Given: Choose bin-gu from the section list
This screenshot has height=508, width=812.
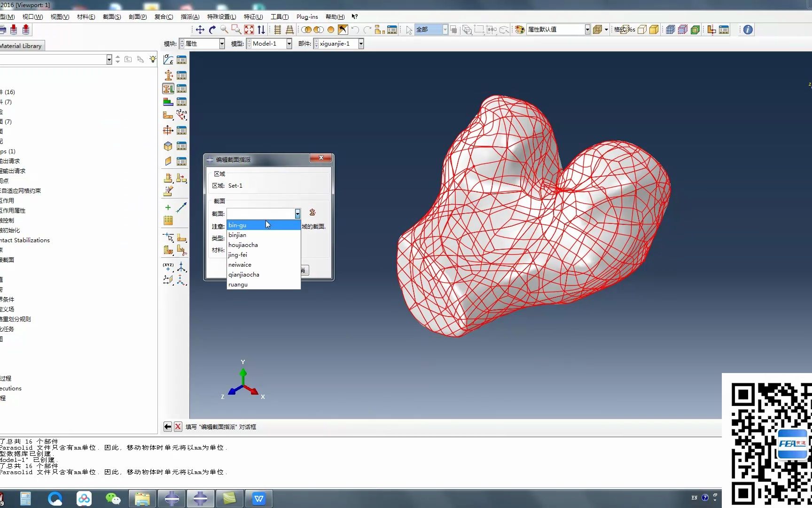Looking at the screenshot, I should 263,225.
